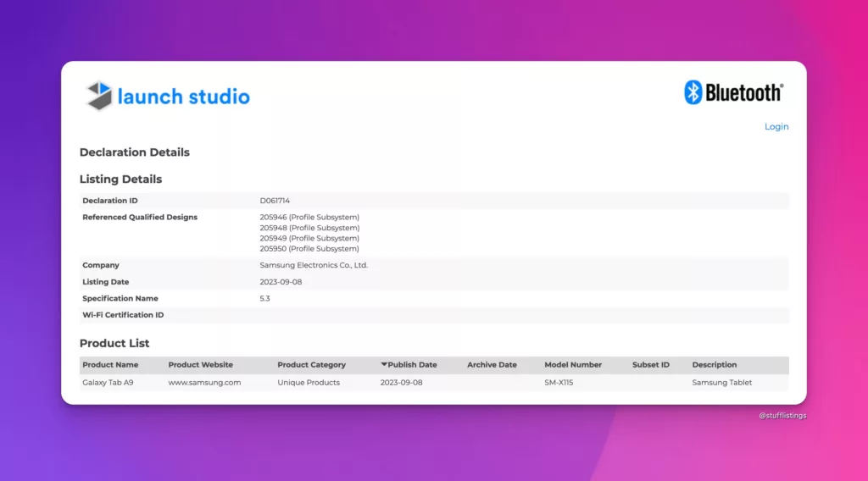
Task: Click the launch studio text logo
Action: point(183,97)
